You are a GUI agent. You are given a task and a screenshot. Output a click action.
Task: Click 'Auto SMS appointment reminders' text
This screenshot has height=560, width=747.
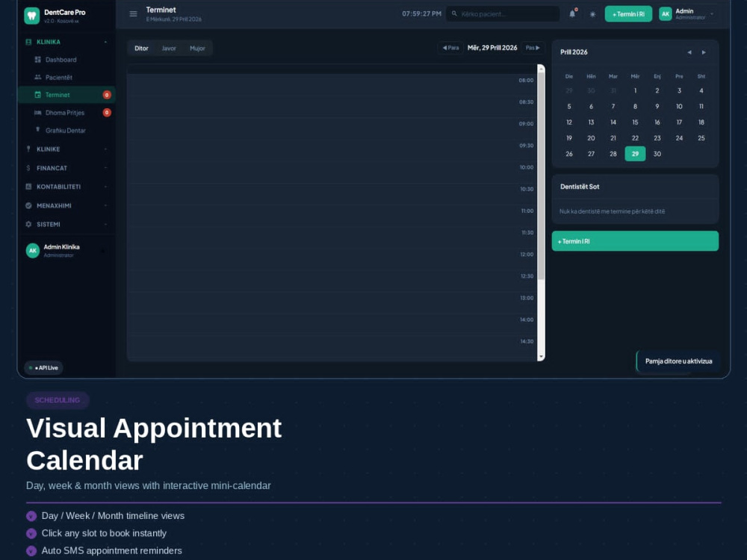111,550
